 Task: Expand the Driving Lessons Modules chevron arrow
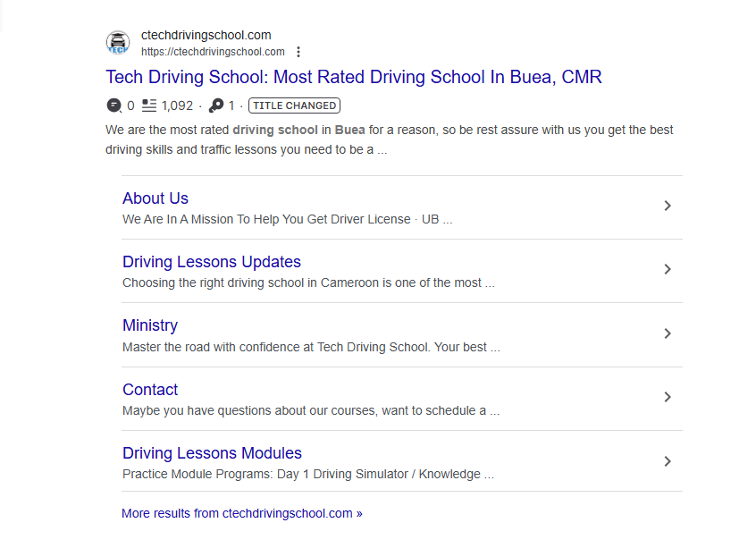click(x=668, y=461)
